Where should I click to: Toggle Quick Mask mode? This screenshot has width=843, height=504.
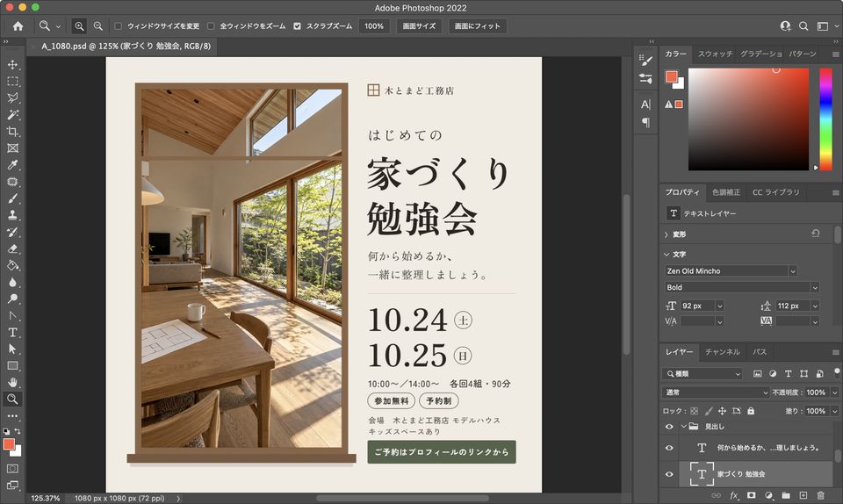point(12,469)
